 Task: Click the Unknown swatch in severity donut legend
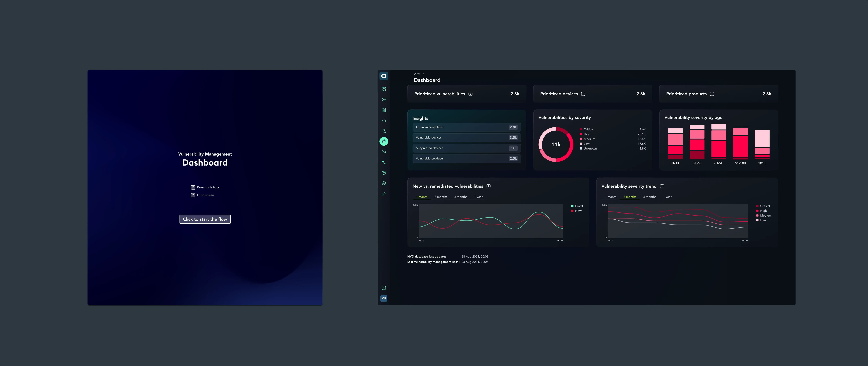pos(581,149)
